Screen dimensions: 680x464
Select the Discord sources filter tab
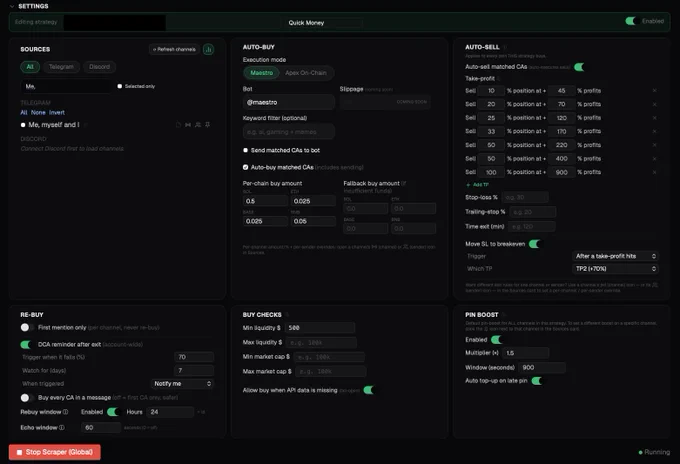point(99,67)
